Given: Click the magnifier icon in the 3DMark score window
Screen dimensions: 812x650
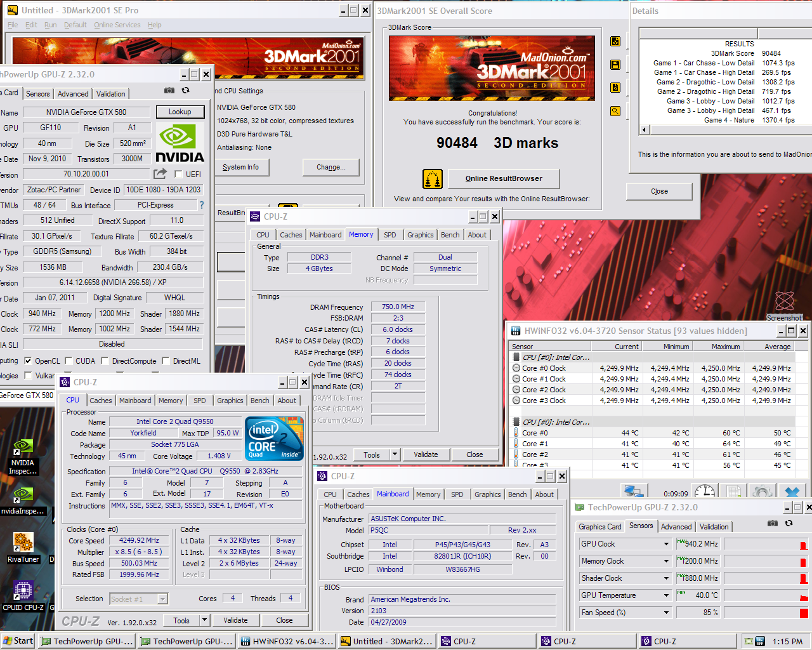Looking at the screenshot, I should (x=615, y=111).
